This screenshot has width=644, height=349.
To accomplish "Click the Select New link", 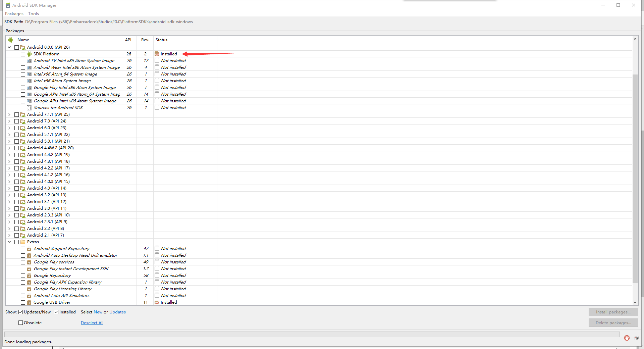I will (x=98, y=312).
